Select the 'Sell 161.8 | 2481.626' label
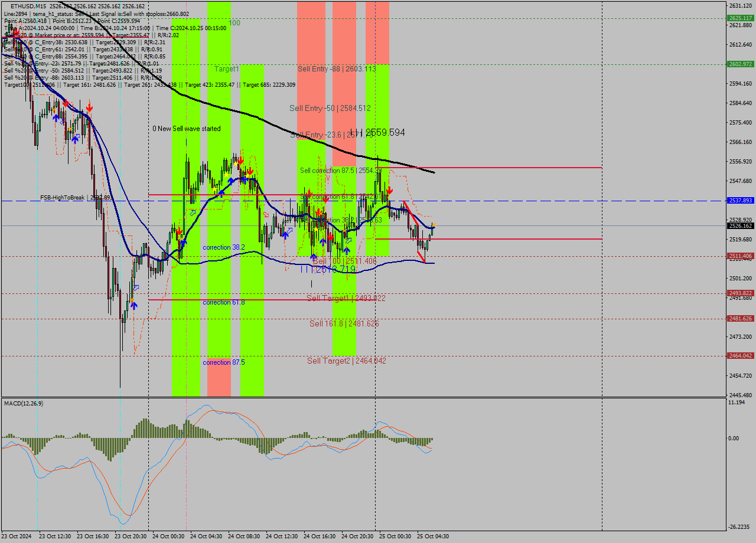 [344, 324]
